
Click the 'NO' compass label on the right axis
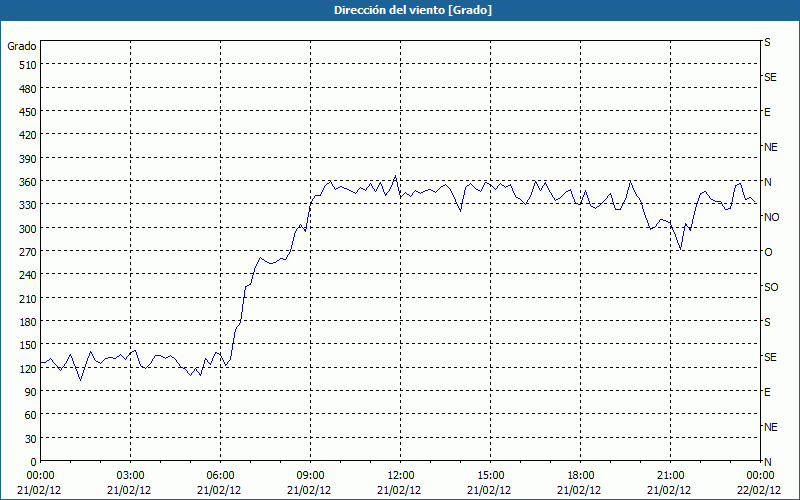[771, 217]
